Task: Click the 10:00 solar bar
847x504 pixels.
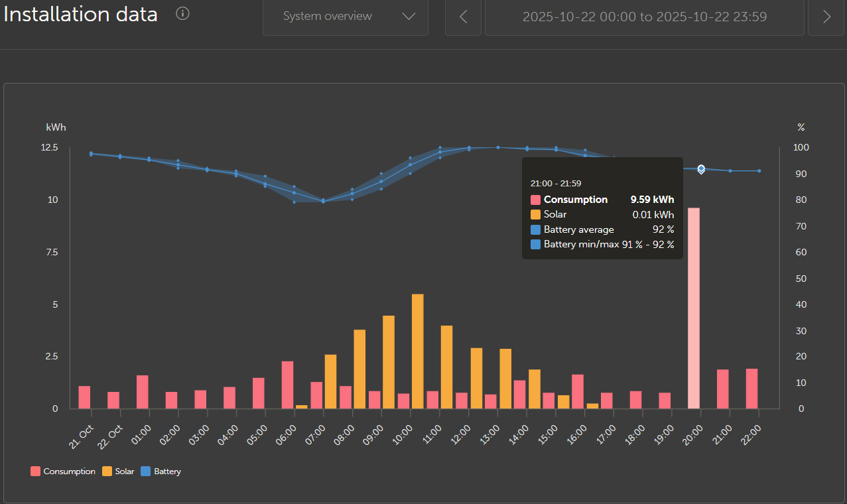Action: pyautogui.click(x=418, y=351)
